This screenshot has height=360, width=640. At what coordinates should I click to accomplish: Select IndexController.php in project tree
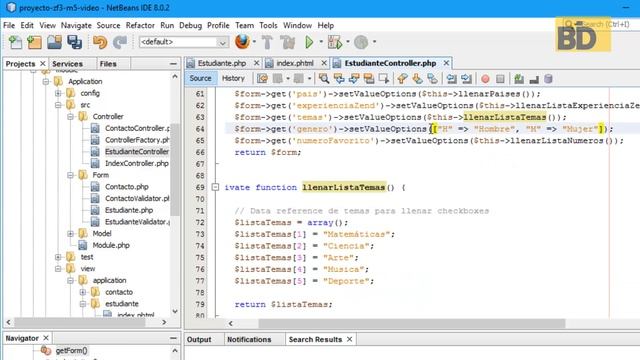point(137,163)
